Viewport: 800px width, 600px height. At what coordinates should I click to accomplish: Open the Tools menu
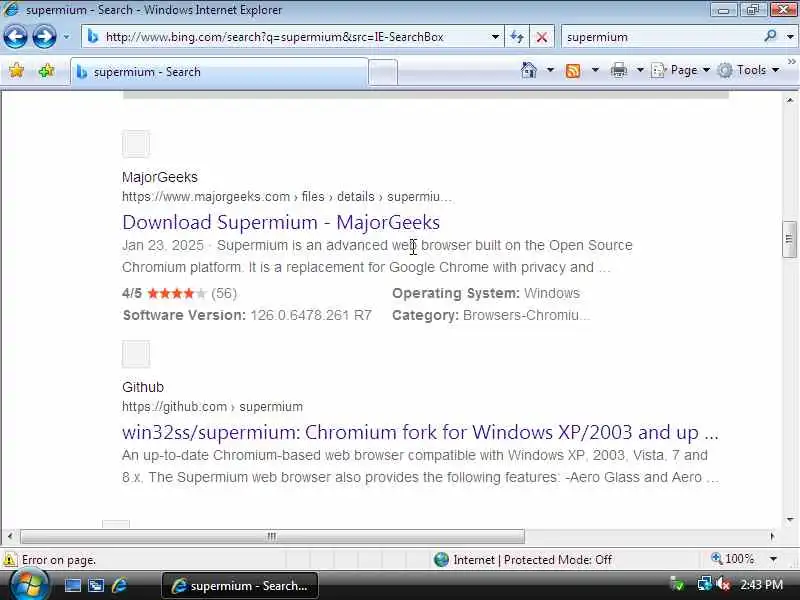(x=748, y=70)
